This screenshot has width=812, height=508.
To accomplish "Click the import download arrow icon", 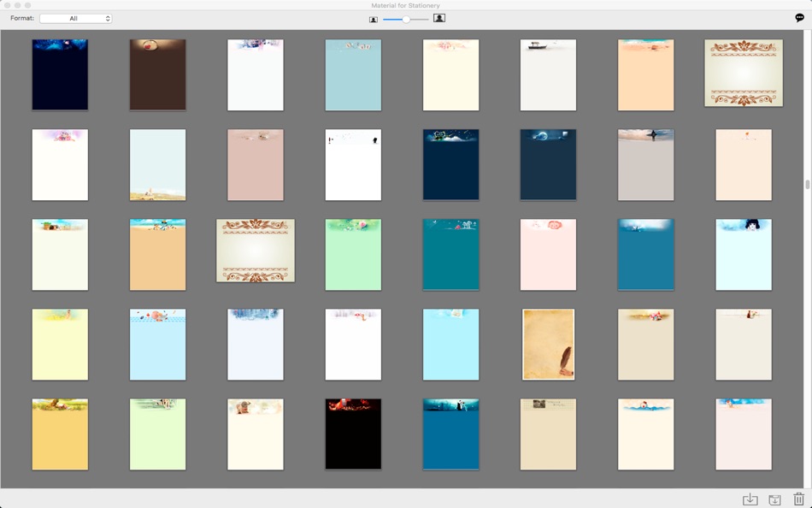I will pyautogui.click(x=750, y=499).
